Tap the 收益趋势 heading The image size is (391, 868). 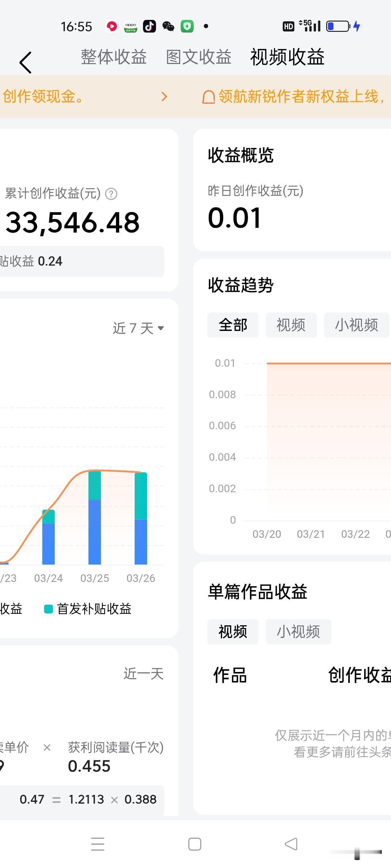(x=241, y=285)
